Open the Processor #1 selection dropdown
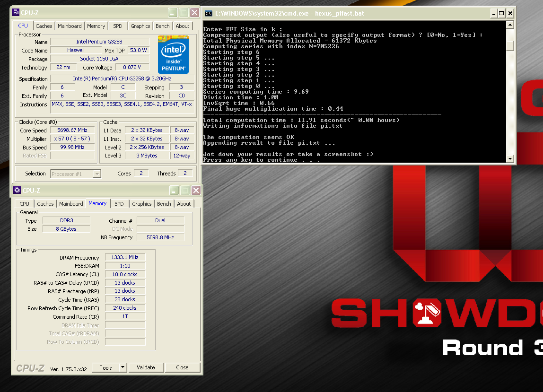The height and width of the screenshot is (392, 543). tap(97, 174)
